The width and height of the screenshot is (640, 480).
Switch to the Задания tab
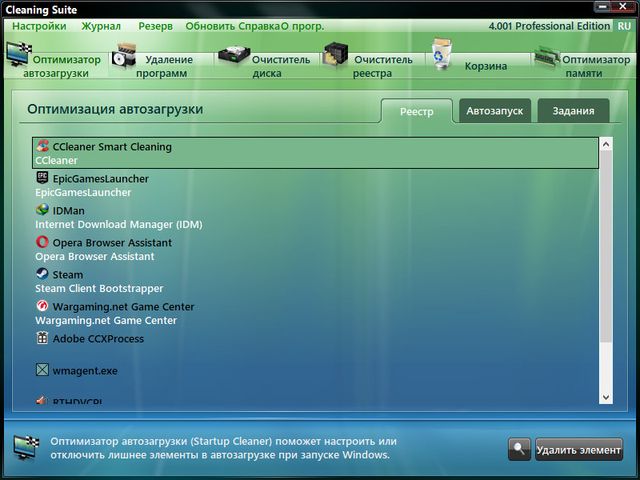573,111
